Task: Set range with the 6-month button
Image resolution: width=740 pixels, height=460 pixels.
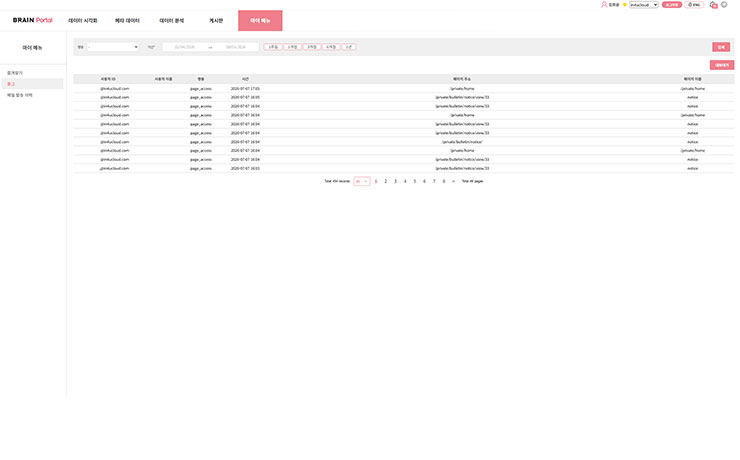Action: coord(331,47)
